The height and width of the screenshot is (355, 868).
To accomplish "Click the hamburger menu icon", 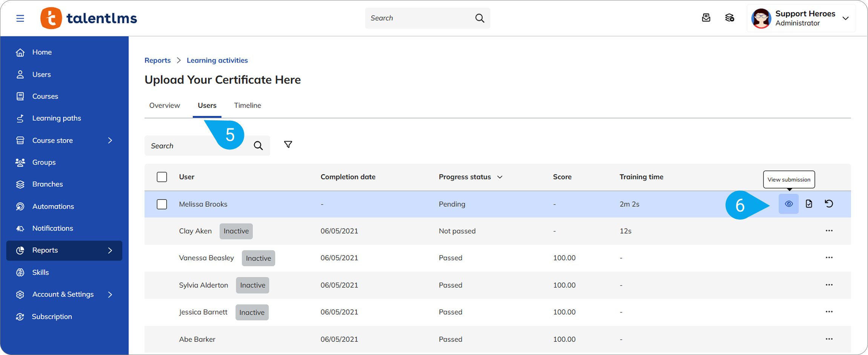I will coord(20,18).
